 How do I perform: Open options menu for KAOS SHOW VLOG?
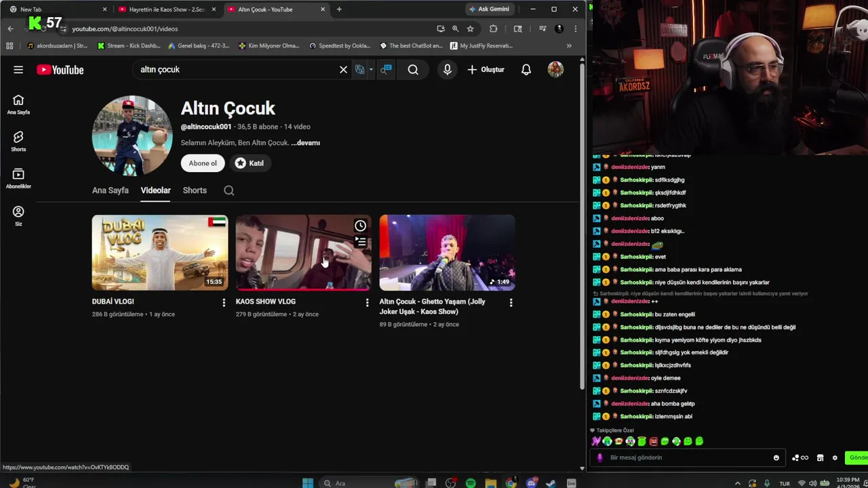click(368, 302)
